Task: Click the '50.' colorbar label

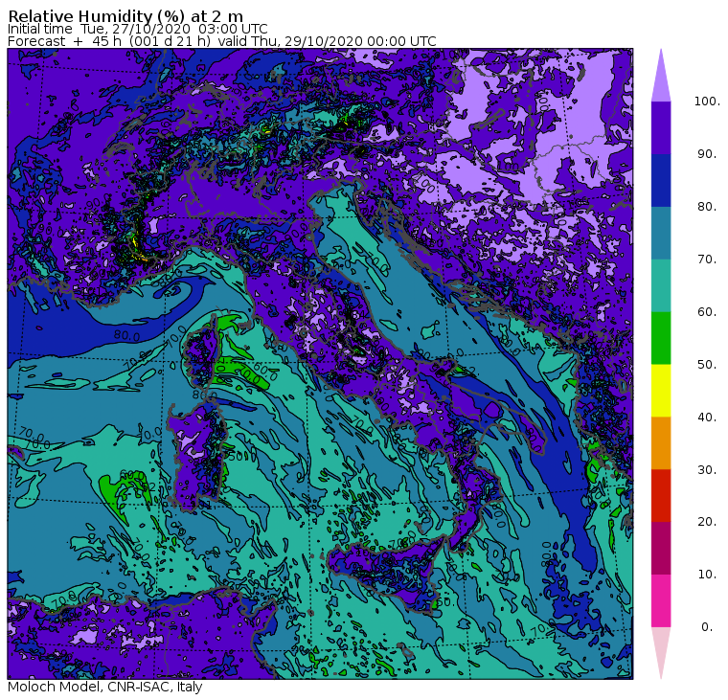Action: coord(707,365)
